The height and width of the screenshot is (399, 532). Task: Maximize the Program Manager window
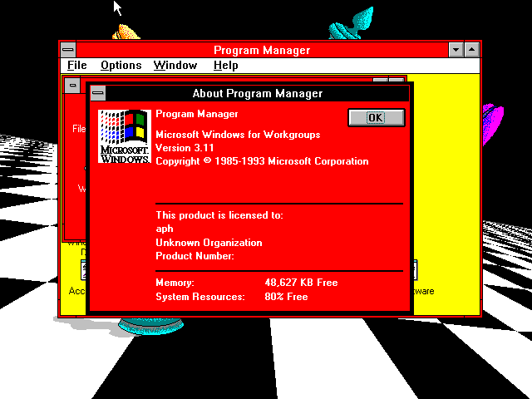tap(471, 50)
